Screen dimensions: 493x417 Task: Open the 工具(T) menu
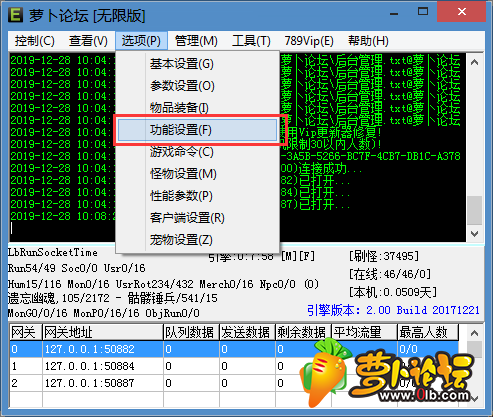click(x=251, y=41)
